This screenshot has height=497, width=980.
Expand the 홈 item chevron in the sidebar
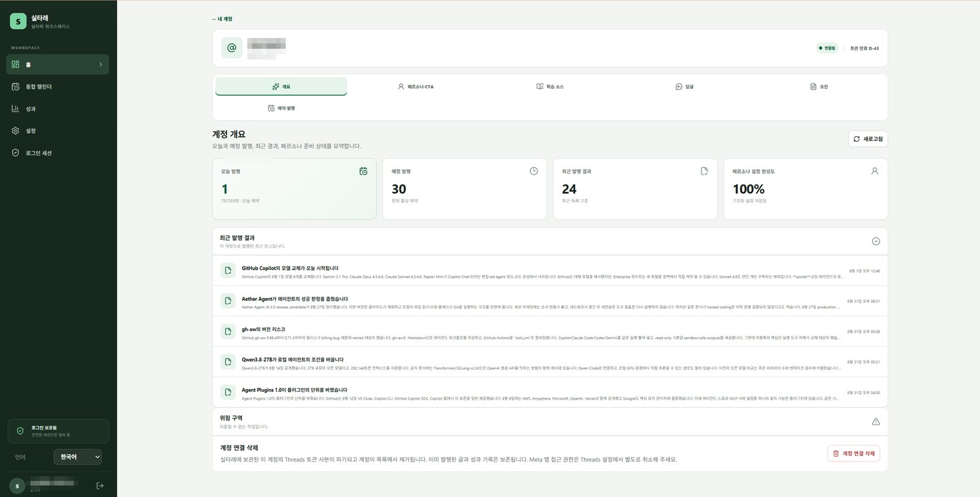click(x=101, y=64)
